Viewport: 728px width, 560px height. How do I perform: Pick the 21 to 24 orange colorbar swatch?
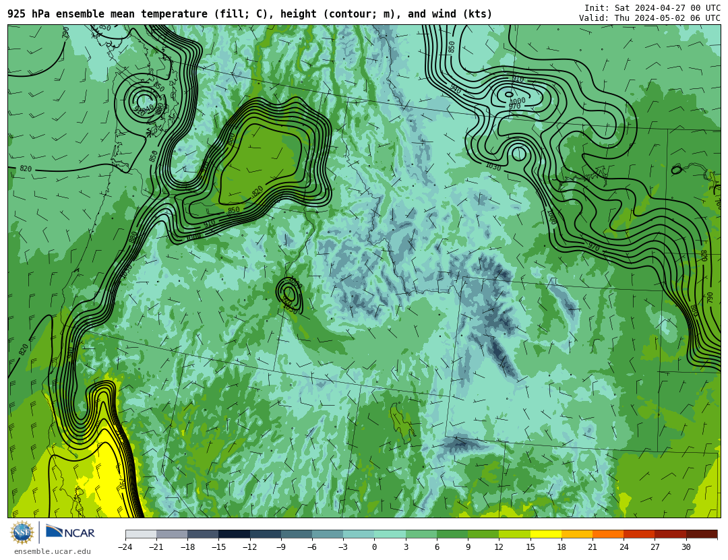click(608, 534)
